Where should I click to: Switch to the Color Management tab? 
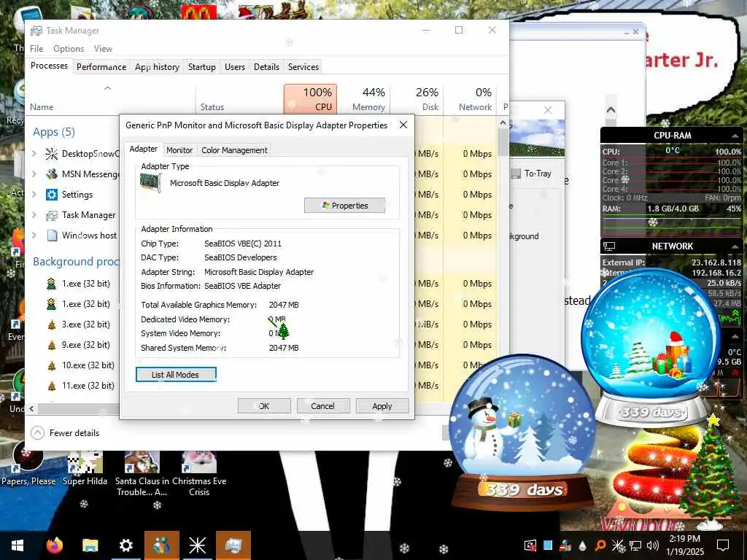pyautogui.click(x=234, y=150)
